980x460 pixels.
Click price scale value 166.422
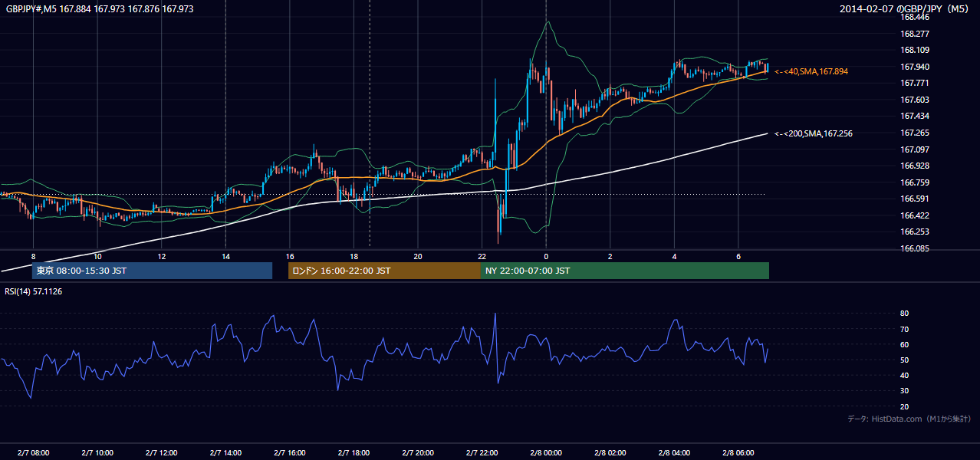pyautogui.click(x=915, y=215)
